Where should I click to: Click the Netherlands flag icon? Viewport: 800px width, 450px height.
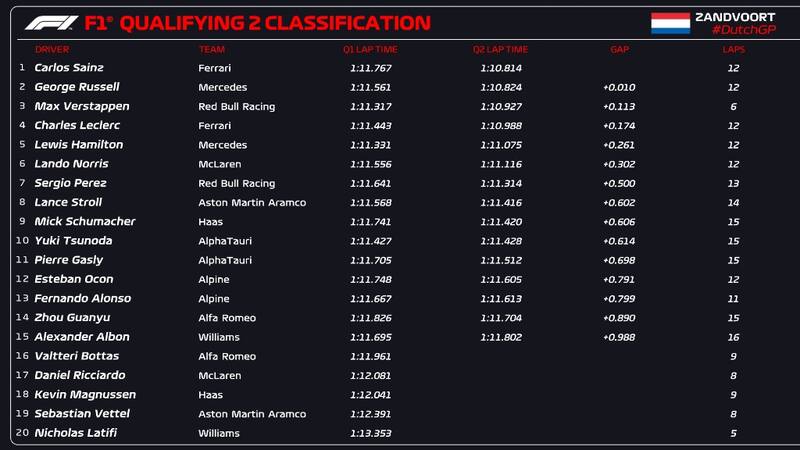(671, 23)
